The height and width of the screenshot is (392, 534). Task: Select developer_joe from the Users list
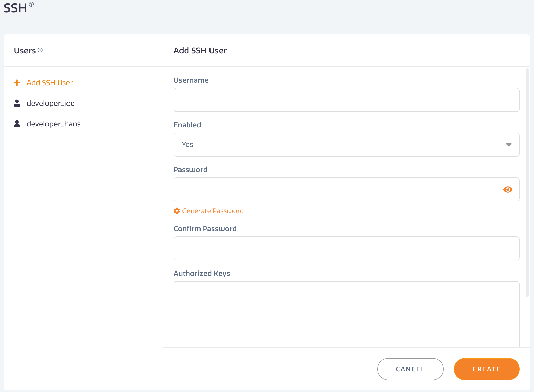[x=51, y=103]
